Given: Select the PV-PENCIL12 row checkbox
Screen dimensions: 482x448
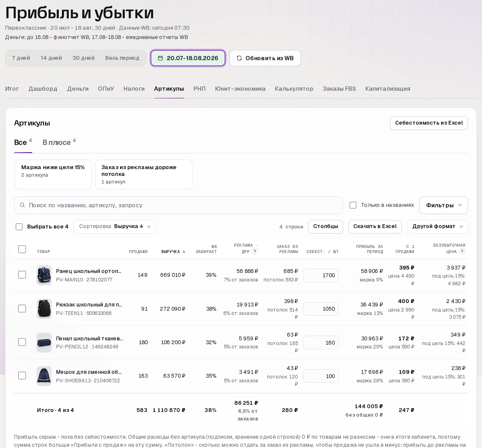Looking at the screenshot, I should [22, 342].
